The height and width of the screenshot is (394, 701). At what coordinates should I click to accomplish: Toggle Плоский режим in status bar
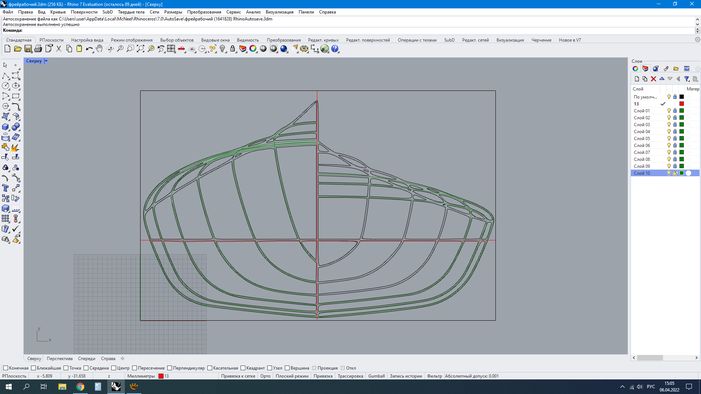click(292, 376)
